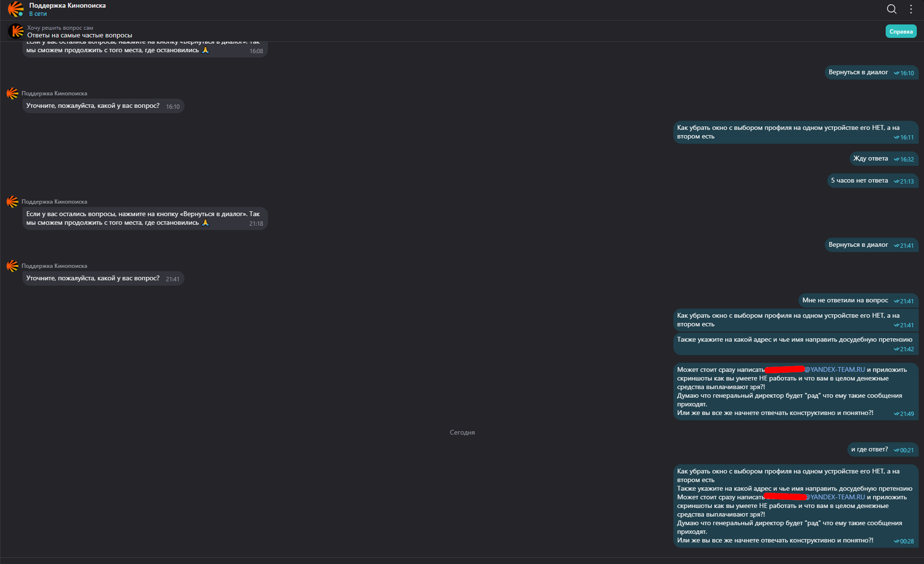Image resolution: width=924 pixels, height=564 pixels.
Task: Click the "и где ответ?" message bubble
Action: 869,449
